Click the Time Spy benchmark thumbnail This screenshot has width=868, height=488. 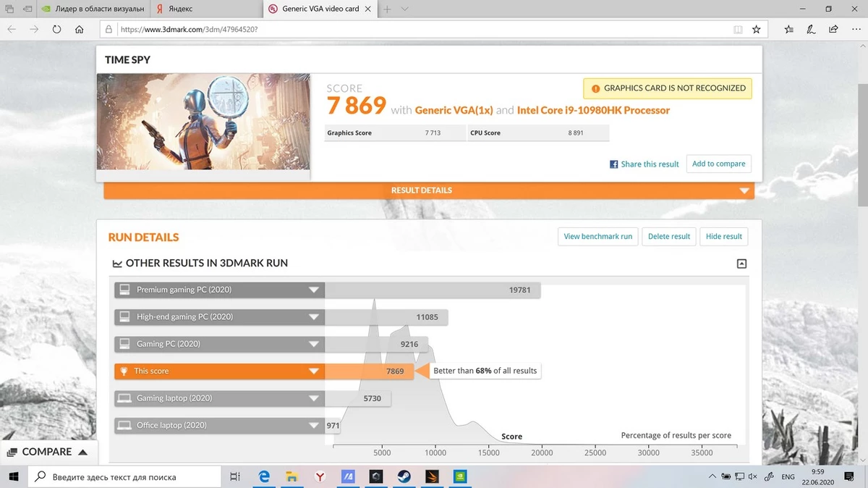pos(203,122)
